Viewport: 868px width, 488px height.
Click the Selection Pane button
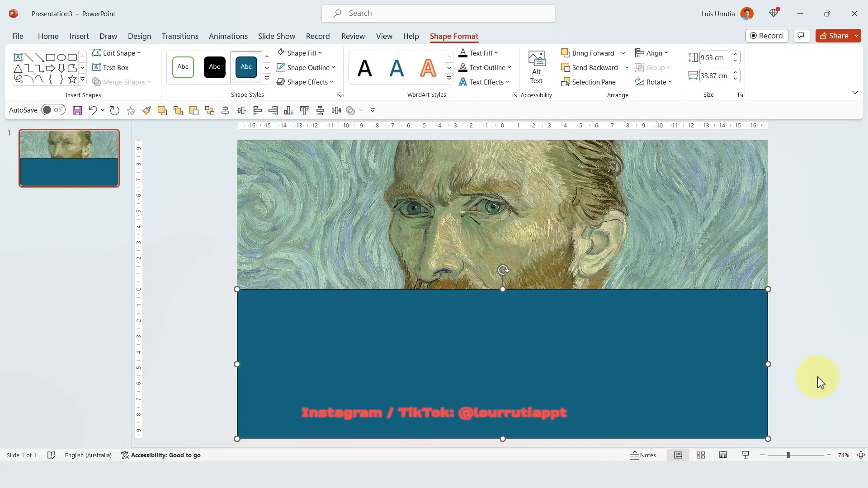click(x=588, y=82)
